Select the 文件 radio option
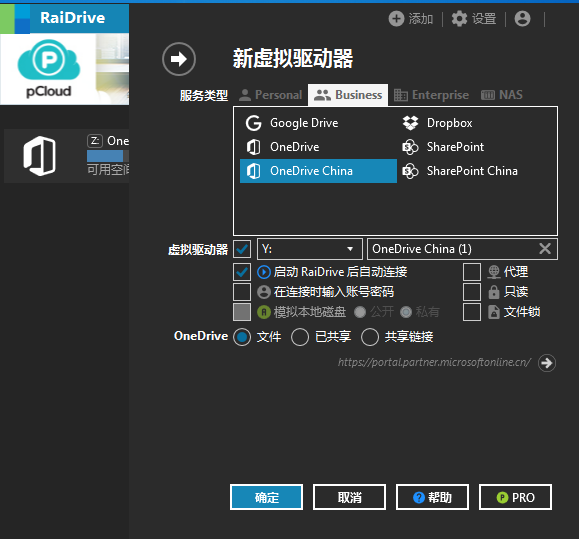The height and width of the screenshot is (539, 579). [x=242, y=337]
